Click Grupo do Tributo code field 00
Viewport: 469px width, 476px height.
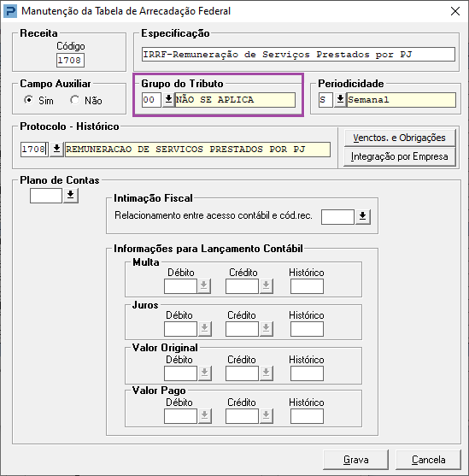pyautogui.click(x=151, y=100)
